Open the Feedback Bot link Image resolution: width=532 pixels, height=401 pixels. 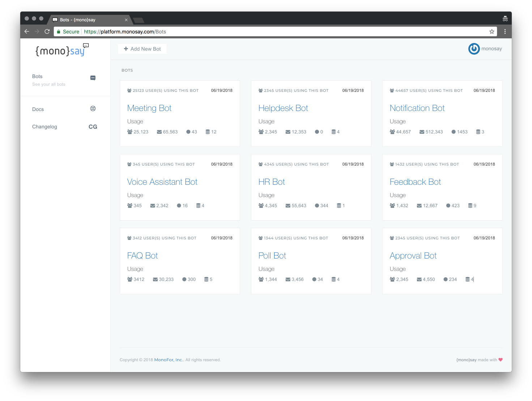click(x=415, y=182)
